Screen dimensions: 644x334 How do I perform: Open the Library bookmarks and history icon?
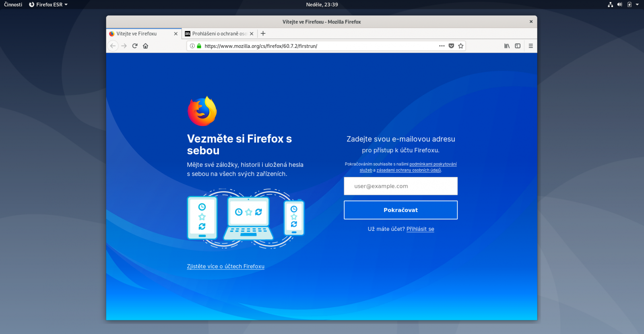point(507,46)
